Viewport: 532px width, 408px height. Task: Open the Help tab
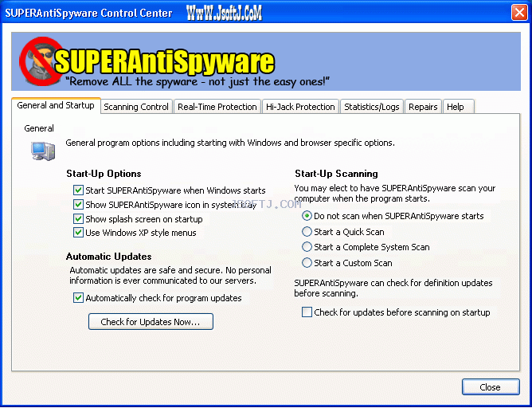pyautogui.click(x=459, y=107)
